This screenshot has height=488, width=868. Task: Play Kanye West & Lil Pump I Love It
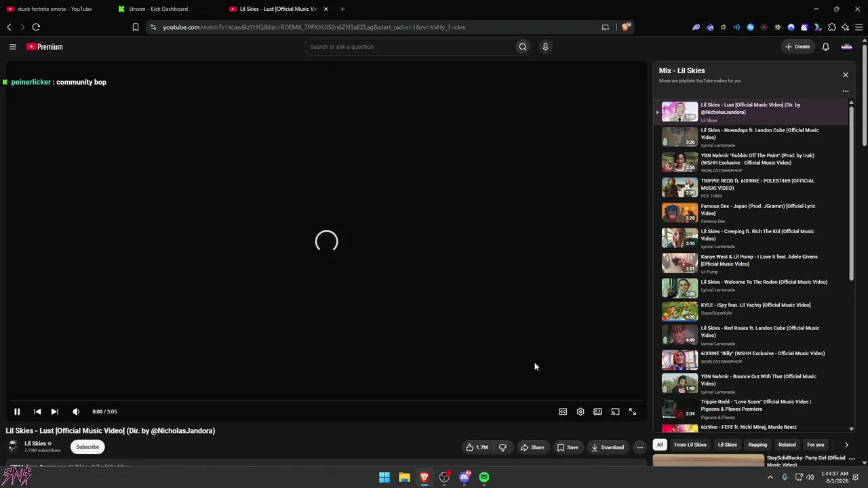click(751, 263)
